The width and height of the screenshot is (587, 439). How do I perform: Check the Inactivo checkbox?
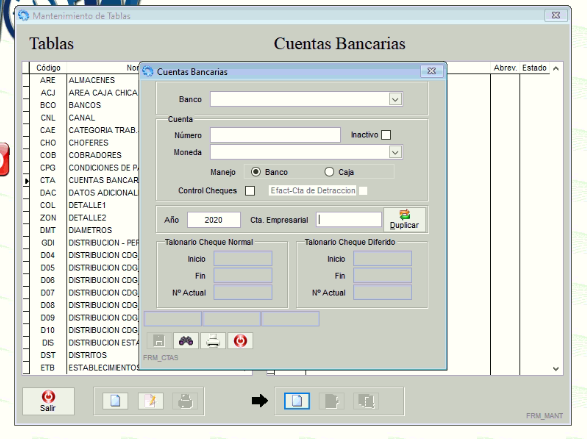pyautogui.click(x=386, y=135)
